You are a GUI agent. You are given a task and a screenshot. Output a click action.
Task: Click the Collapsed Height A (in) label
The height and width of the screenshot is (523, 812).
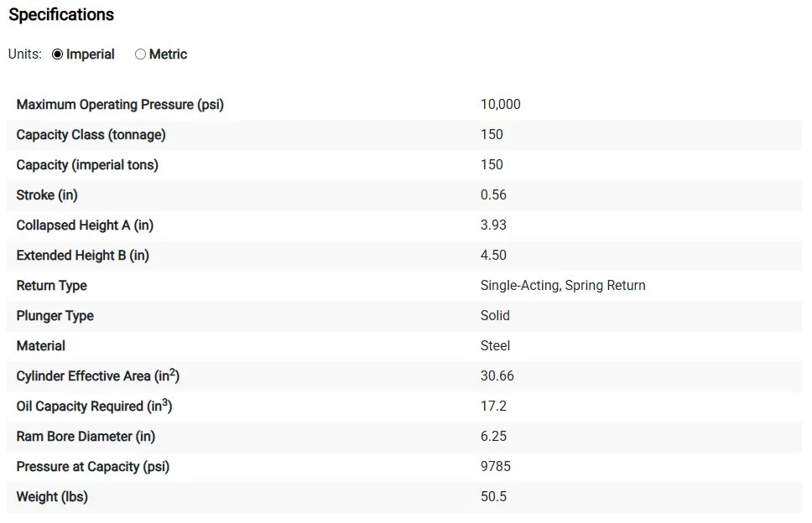85,225
